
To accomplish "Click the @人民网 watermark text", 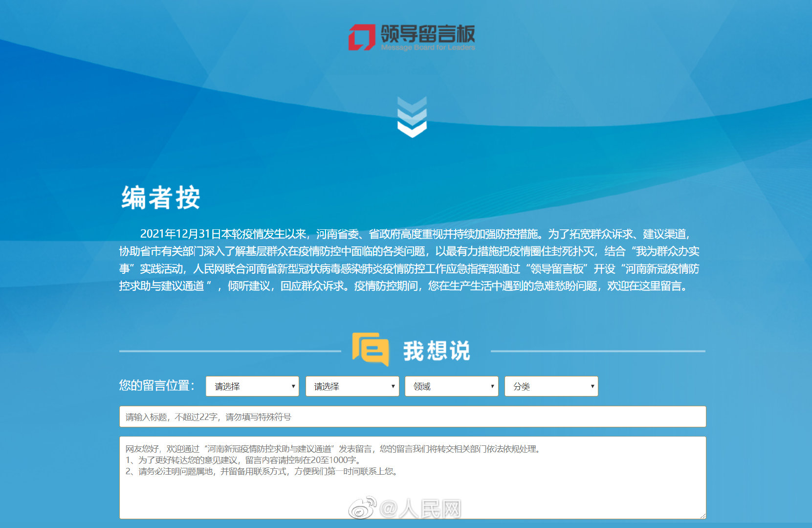I will 421,509.
